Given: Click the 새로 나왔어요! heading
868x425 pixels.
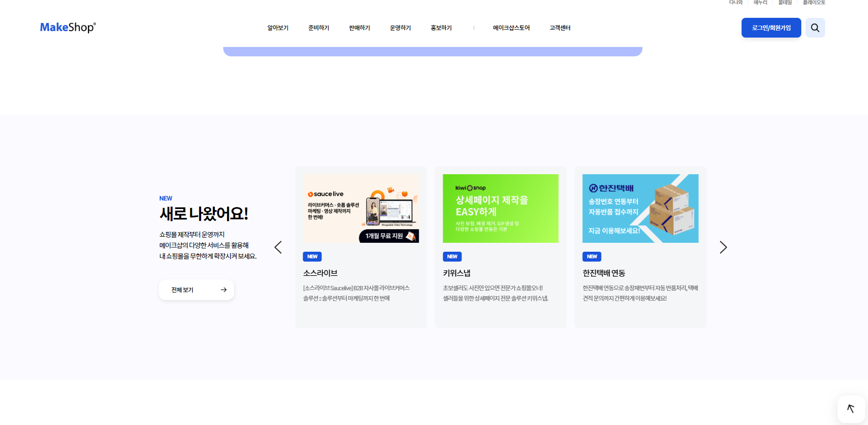Looking at the screenshot, I should click(x=204, y=214).
